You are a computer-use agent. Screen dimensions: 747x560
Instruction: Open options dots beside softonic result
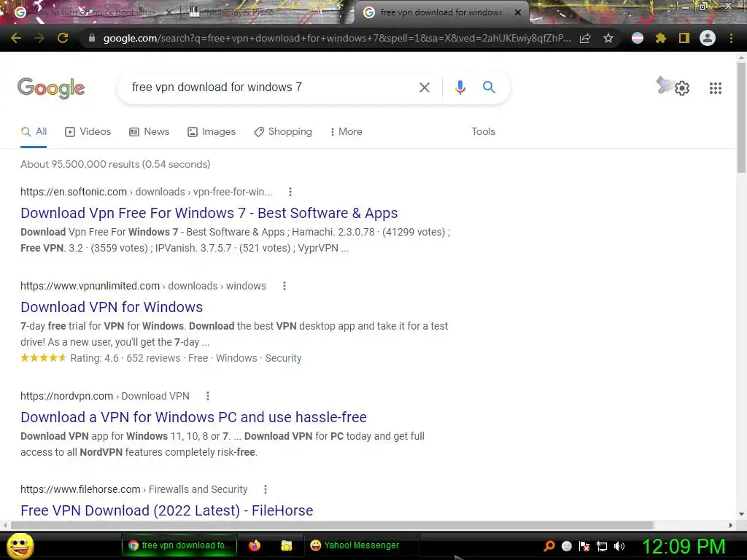click(x=290, y=192)
